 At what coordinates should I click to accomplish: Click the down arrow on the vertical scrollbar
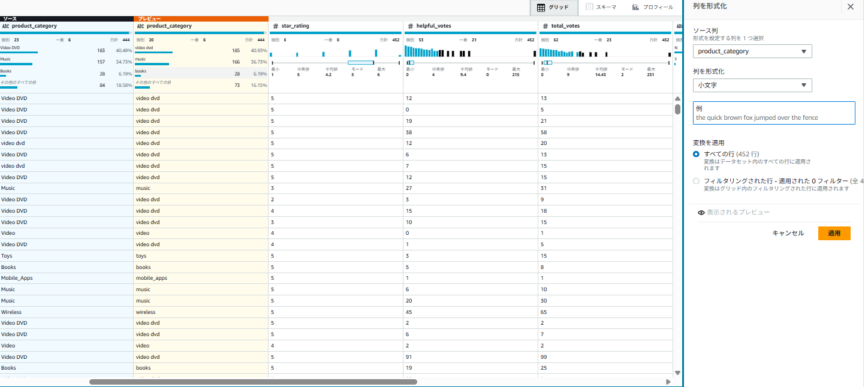[677, 373]
